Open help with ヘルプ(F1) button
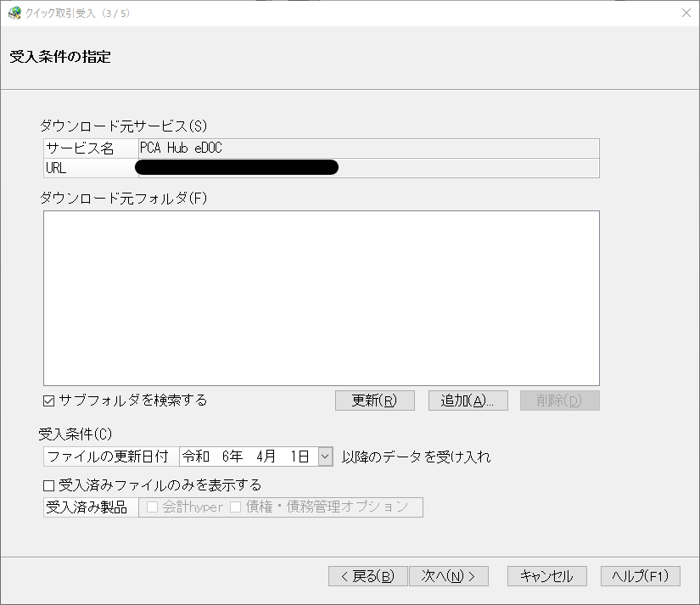The height and width of the screenshot is (605, 700). click(640, 576)
